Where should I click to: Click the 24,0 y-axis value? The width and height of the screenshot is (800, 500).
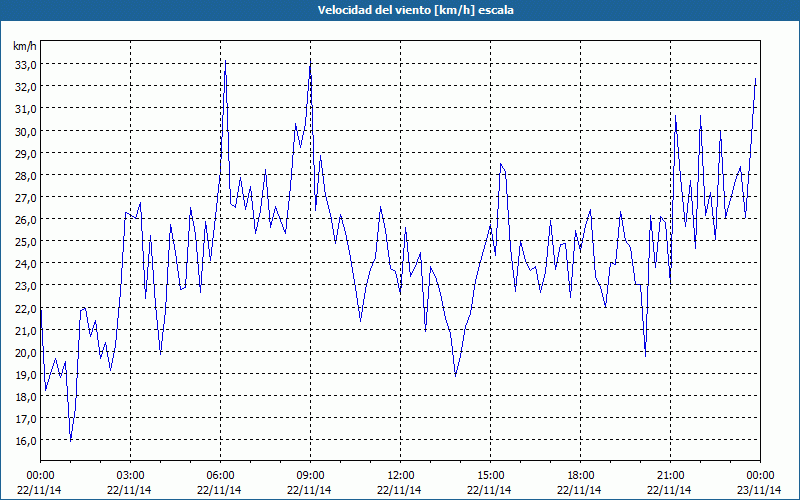coord(26,264)
